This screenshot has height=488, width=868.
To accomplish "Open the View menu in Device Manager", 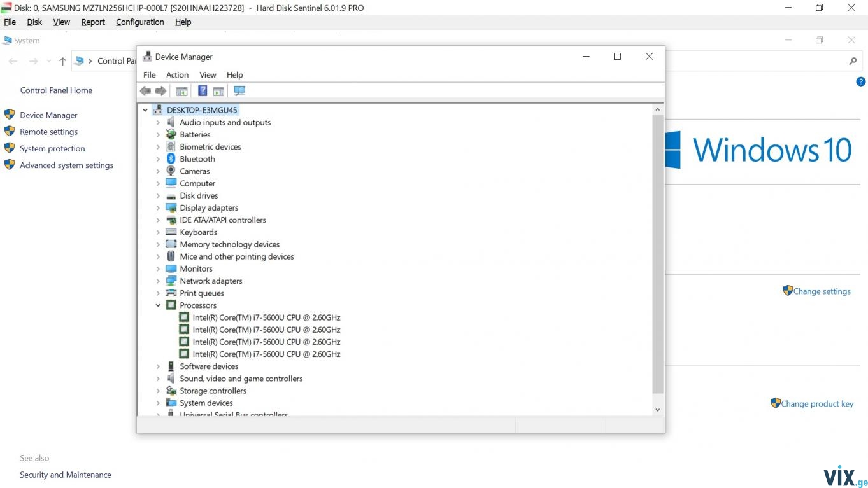I will [208, 74].
